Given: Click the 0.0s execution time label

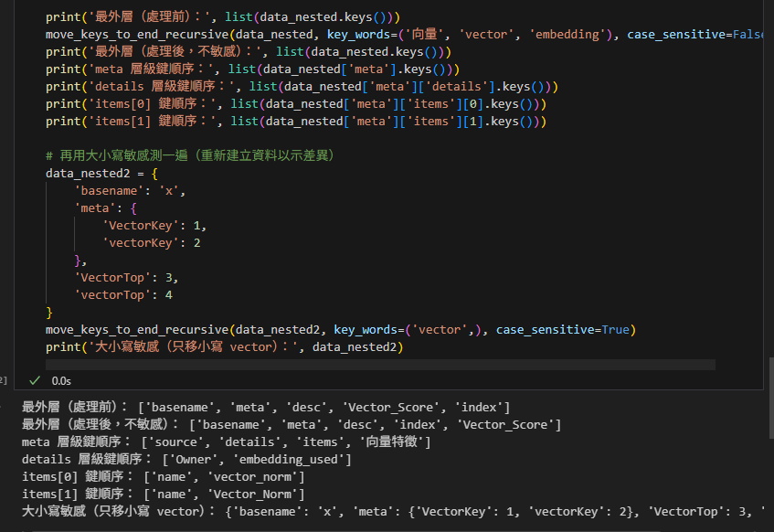Looking at the screenshot, I should tap(61, 380).
